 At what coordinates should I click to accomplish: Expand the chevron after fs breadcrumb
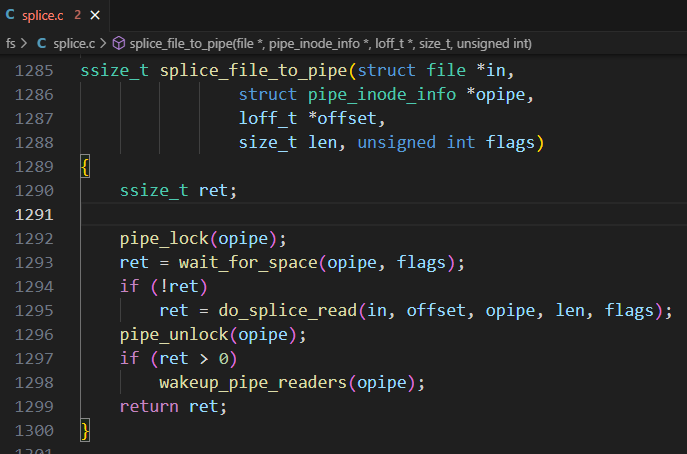24,43
